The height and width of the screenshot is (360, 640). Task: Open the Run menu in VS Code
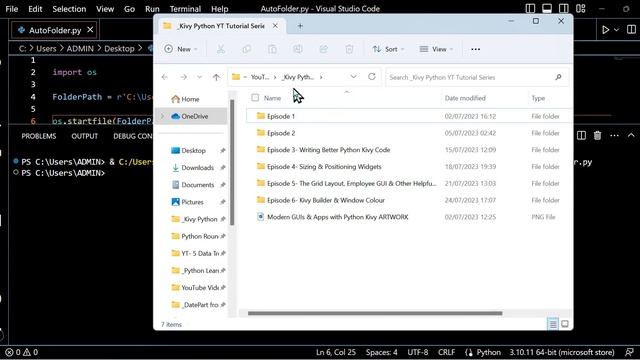[x=152, y=9]
